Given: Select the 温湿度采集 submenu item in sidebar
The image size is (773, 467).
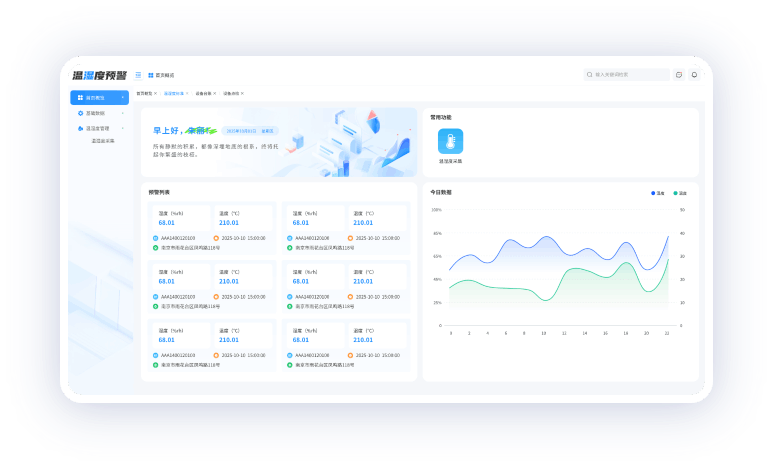Looking at the screenshot, I should [103, 141].
